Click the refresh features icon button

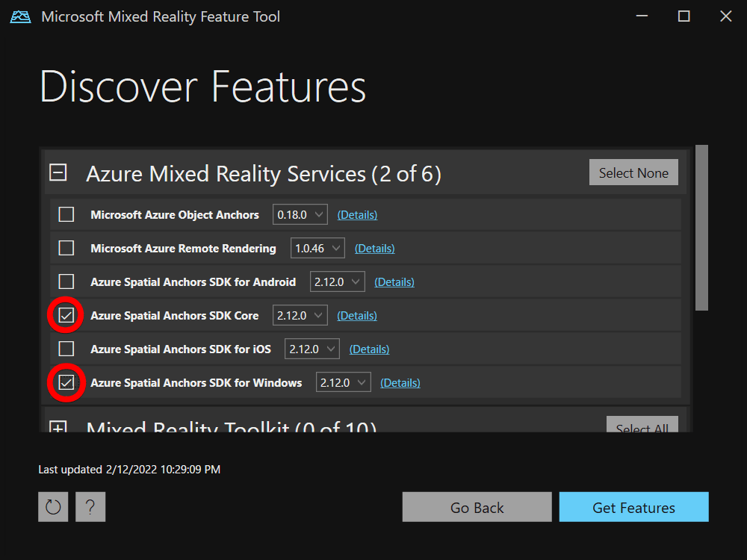(x=53, y=507)
